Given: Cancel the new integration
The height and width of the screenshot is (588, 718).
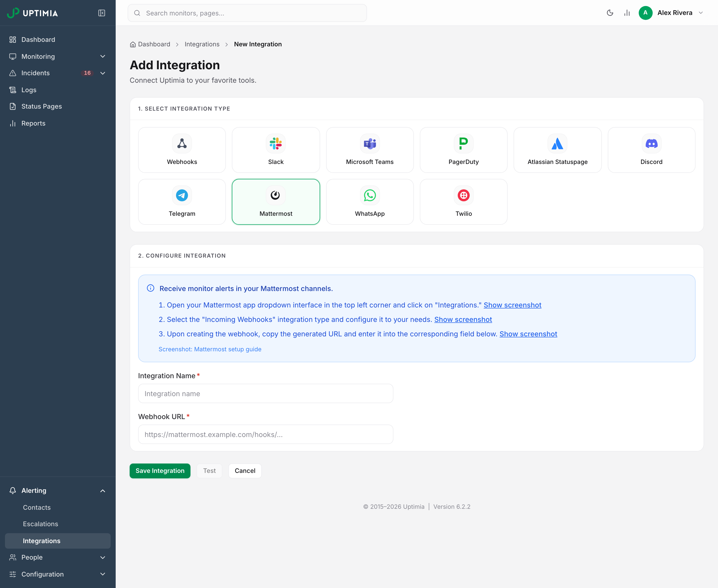Looking at the screenshot, I should pos(245,471).
